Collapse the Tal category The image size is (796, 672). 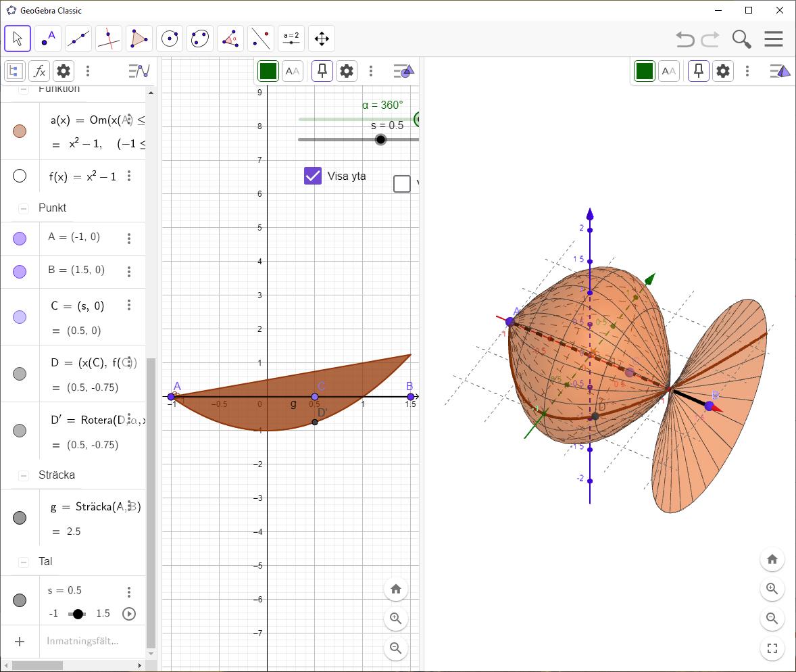click(24, 562)
